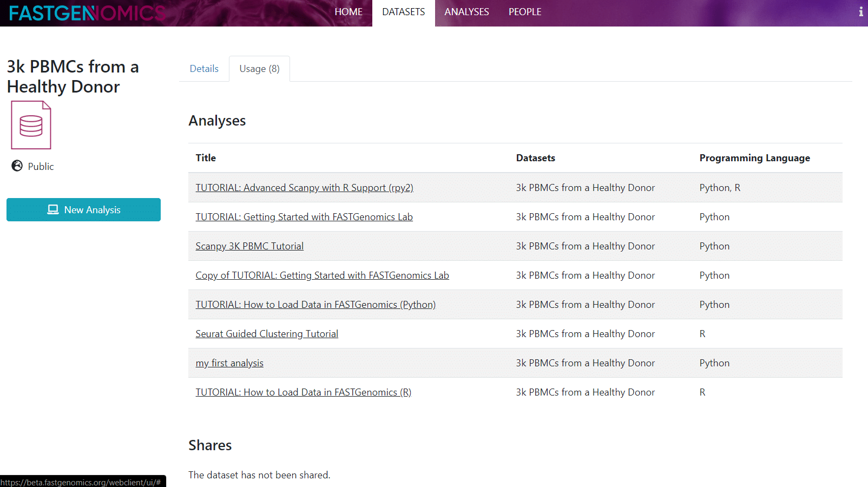Click the Analyses section heading
The height and width of the screenshot is (487, 868).
tap(217, 121)
